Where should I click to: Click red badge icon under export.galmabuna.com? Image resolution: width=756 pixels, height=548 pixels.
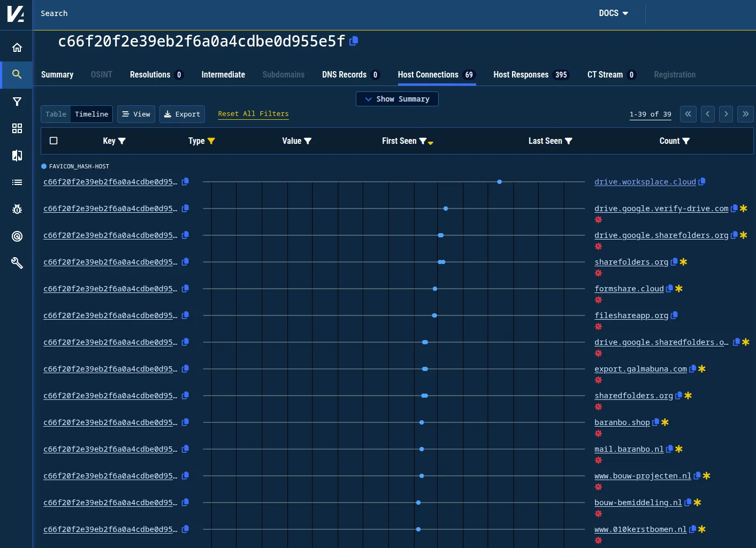599,380
